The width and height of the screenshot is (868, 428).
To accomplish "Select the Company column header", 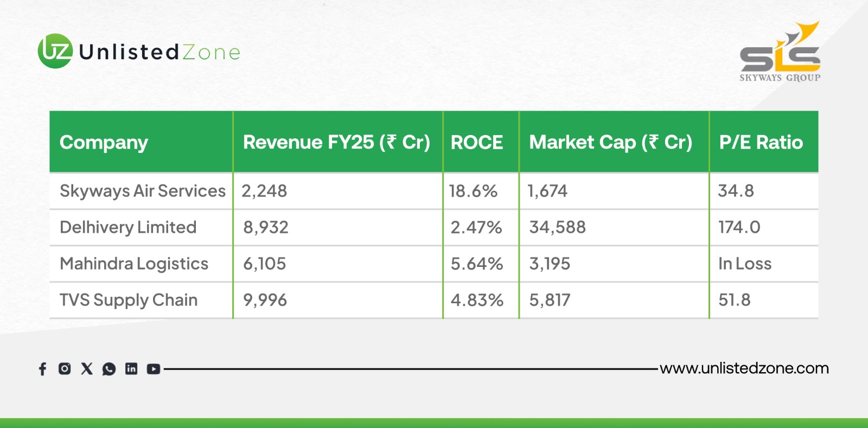I will pos(104,142).
